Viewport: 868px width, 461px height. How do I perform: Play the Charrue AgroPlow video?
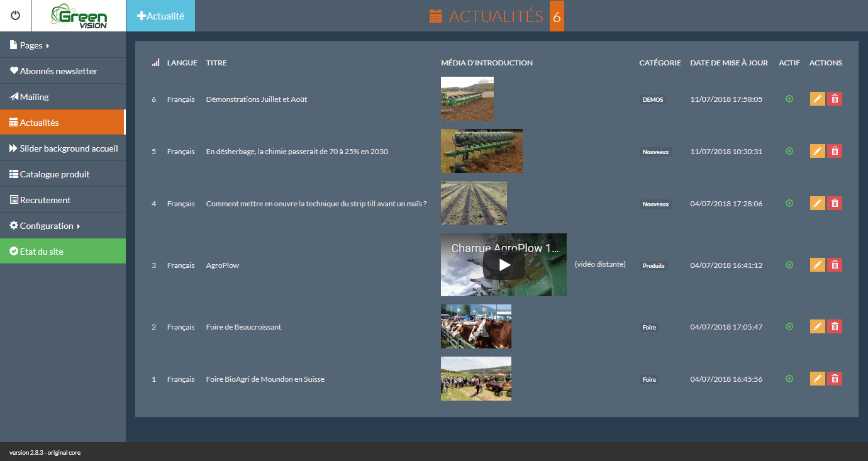point(504,265)
